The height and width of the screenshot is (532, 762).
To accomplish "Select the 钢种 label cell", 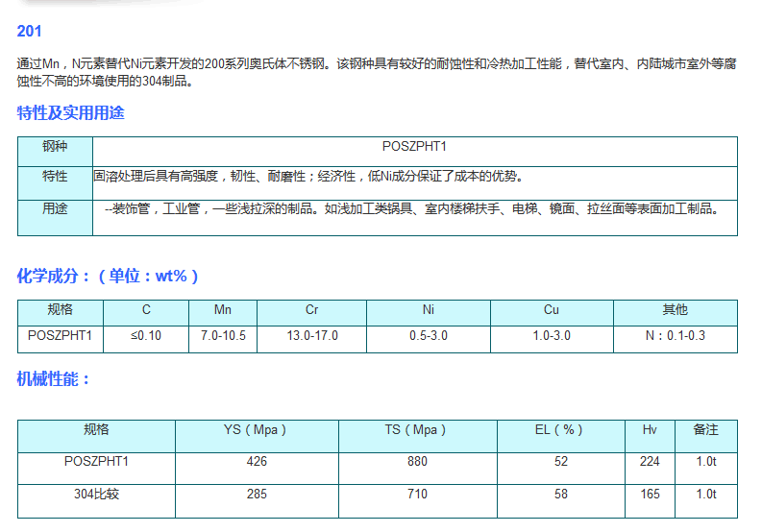I will coord(55,147).
